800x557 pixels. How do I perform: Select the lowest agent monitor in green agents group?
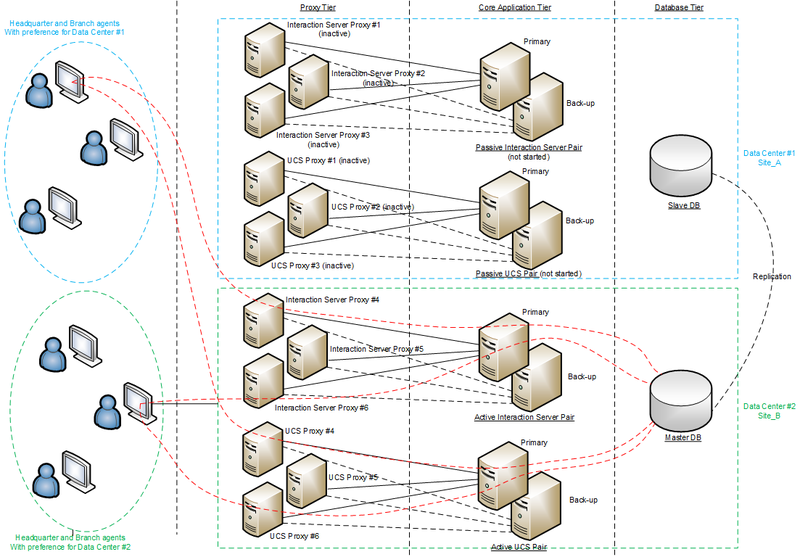[x=79, y=471]
